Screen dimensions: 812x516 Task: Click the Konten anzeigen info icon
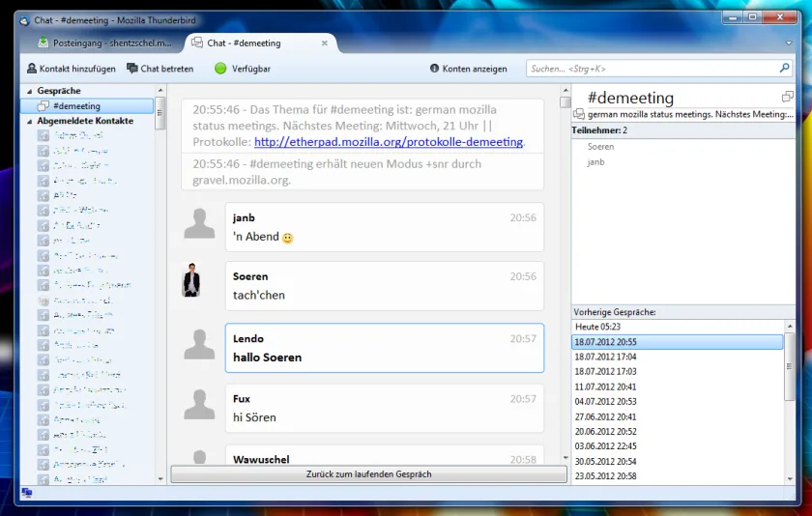tap(434, 69)
